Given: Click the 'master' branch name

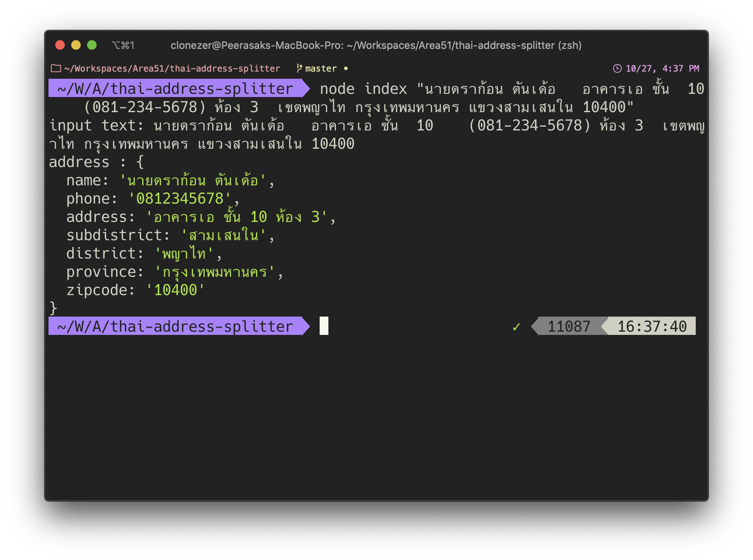Looking at the screenshot, I should (321, 68).
